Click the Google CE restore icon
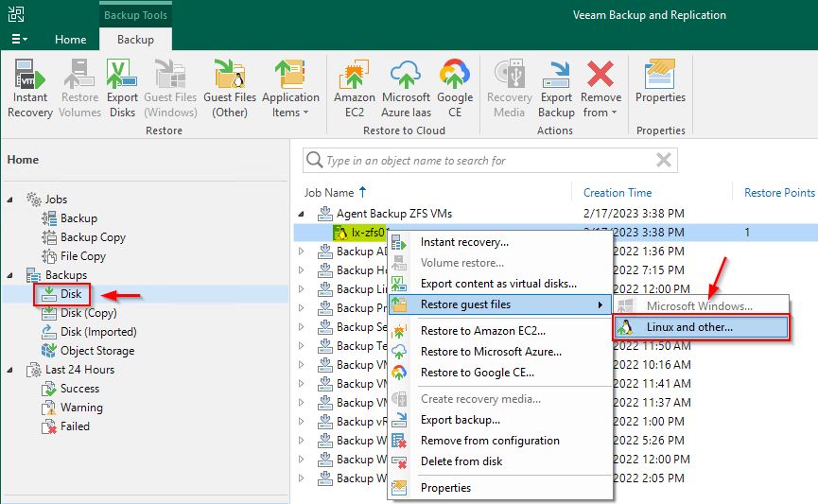Screen dimensions: 818x504 454,89
